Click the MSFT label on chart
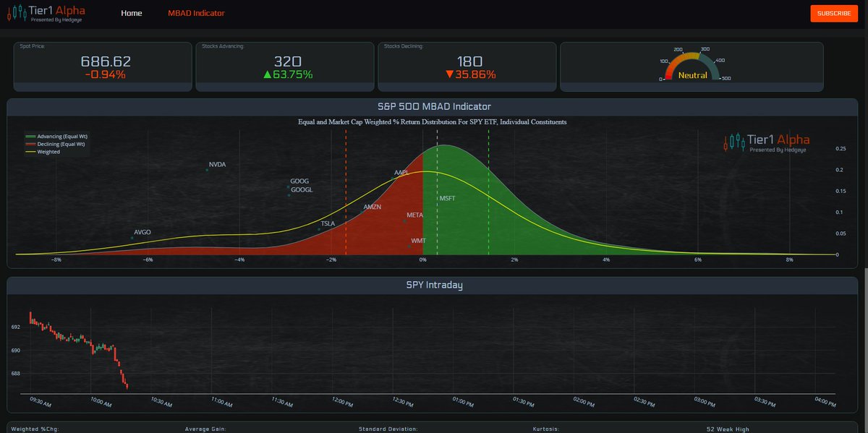The height and width of the screenshot is (433, 868). (447, 198)
